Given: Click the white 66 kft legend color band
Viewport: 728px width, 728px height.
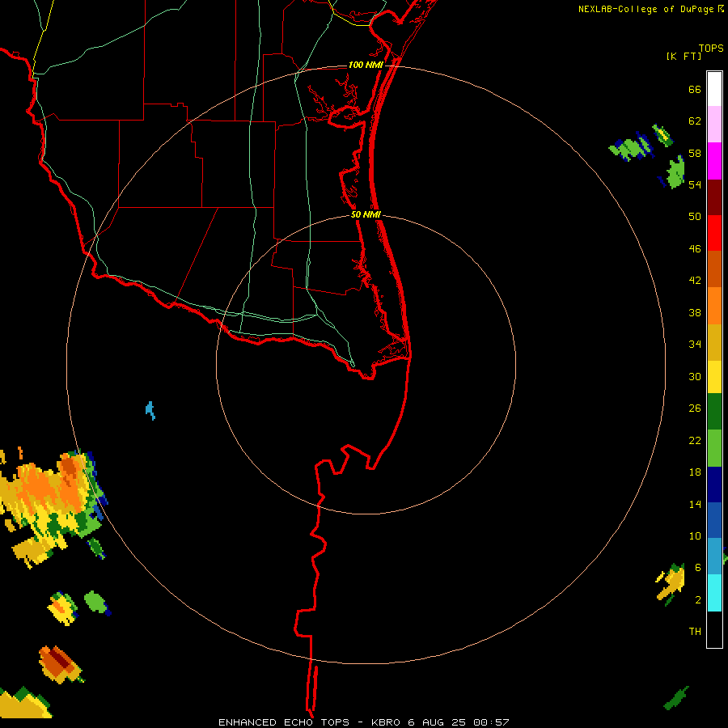Looking at the screenshot, I should [x=714, y=89].
